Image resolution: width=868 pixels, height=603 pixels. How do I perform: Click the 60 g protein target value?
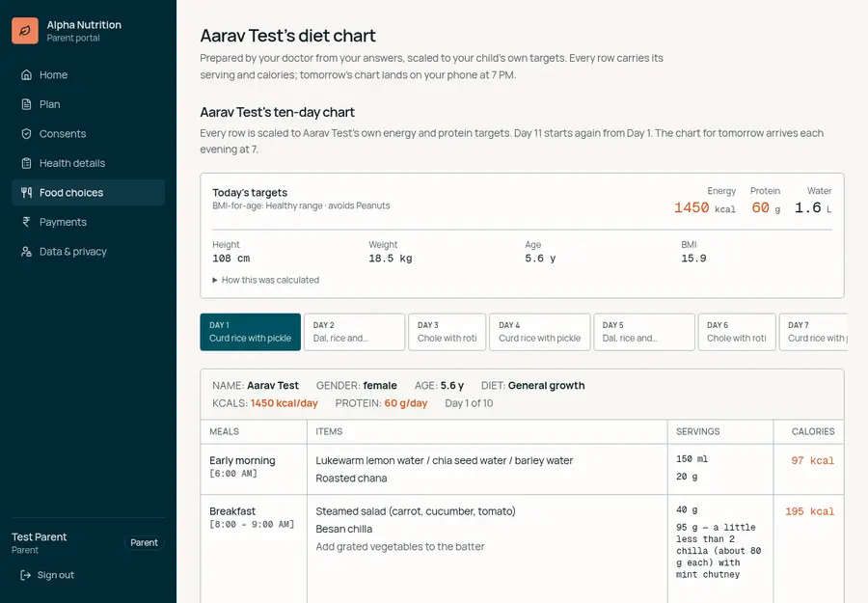(x=766, y=207)
